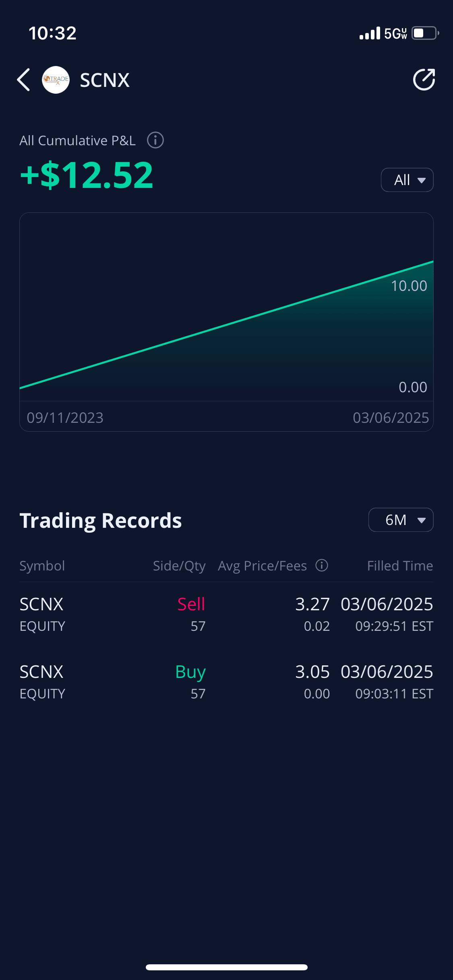Image resolution: width=453 pixels, height=980 pixels.
Task: Tap the SCNX company logo
Action: pos(56,80)
